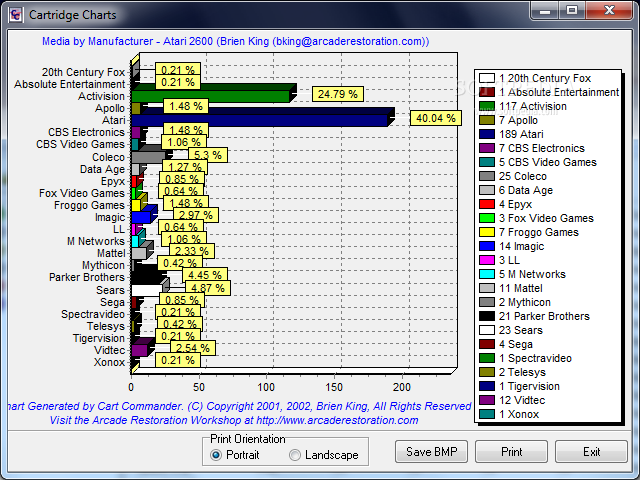Click the chart title Media by Manufacturer
Screen dimensions: 640x480
[x=236, y=41]
